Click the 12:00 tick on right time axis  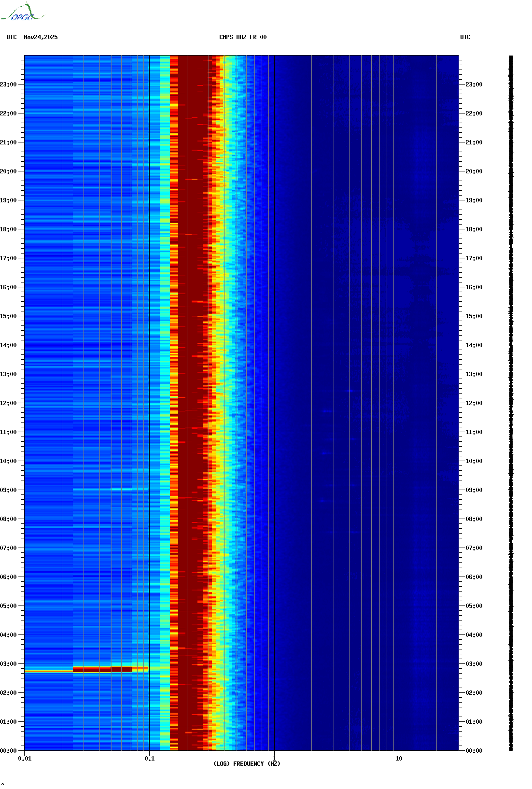(x=473, y=403)
